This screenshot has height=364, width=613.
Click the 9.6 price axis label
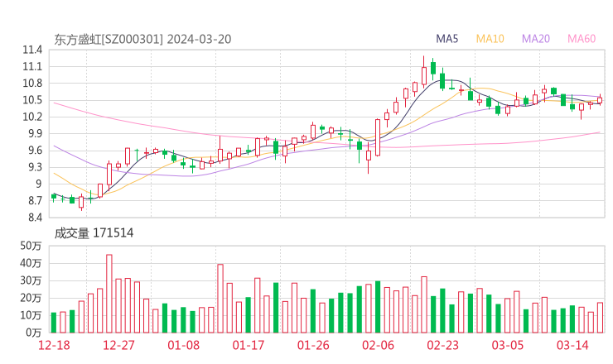click(x=35, y=151)
